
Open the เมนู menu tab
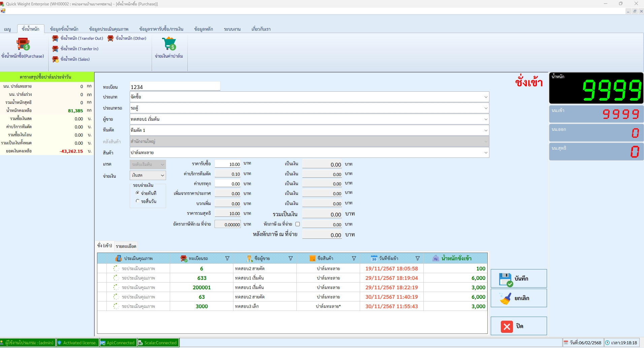point(7,29)
